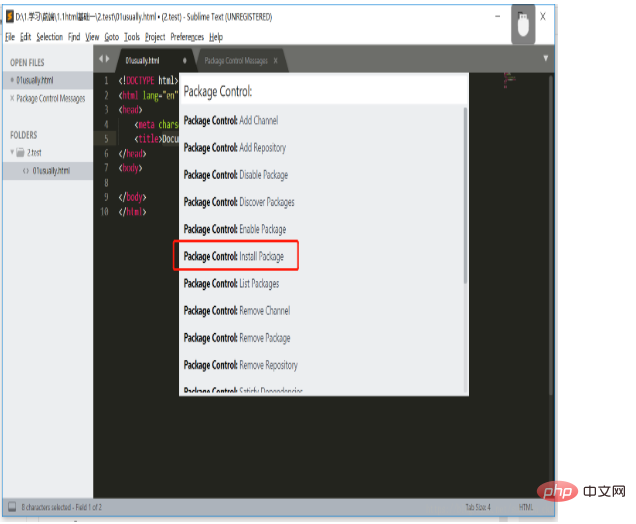
Task: Click unsaved dot on 01usually.html tab
Action: (x=185, y=61)
